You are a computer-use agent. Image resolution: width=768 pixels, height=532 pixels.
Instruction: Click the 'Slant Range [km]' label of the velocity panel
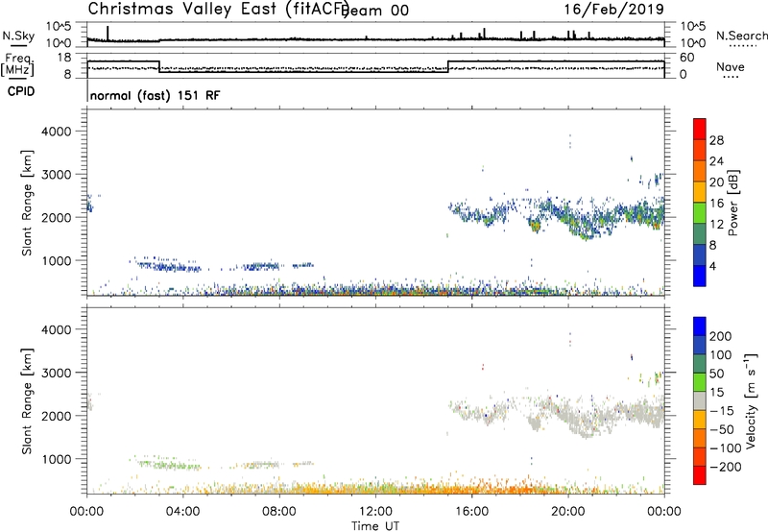click(27, 401)
